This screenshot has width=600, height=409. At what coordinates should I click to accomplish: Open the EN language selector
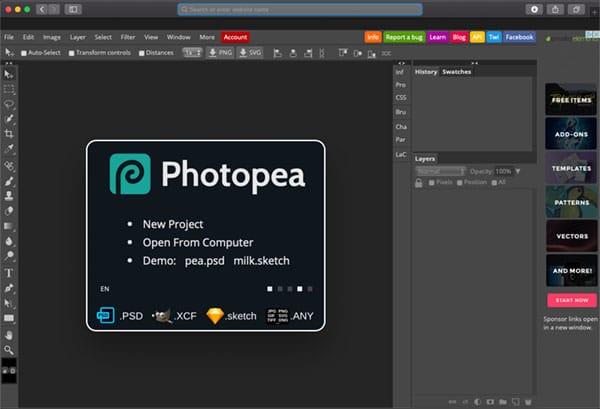point(104,289)
